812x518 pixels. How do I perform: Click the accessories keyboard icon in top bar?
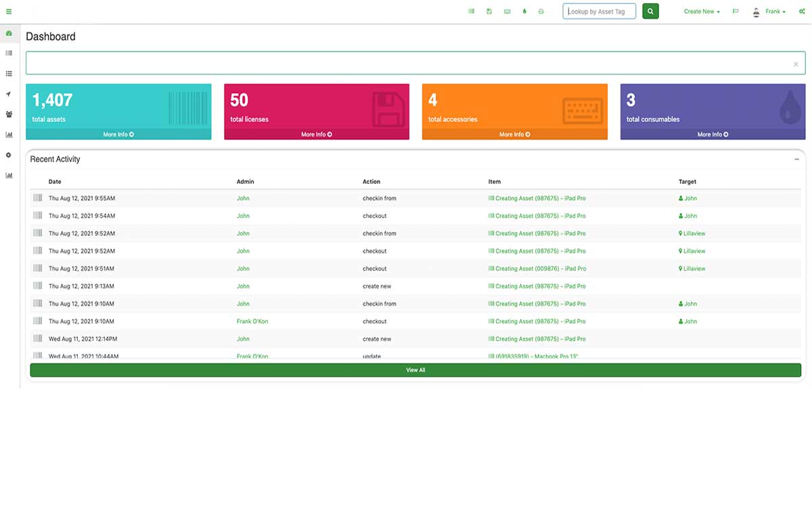(507, 11)
